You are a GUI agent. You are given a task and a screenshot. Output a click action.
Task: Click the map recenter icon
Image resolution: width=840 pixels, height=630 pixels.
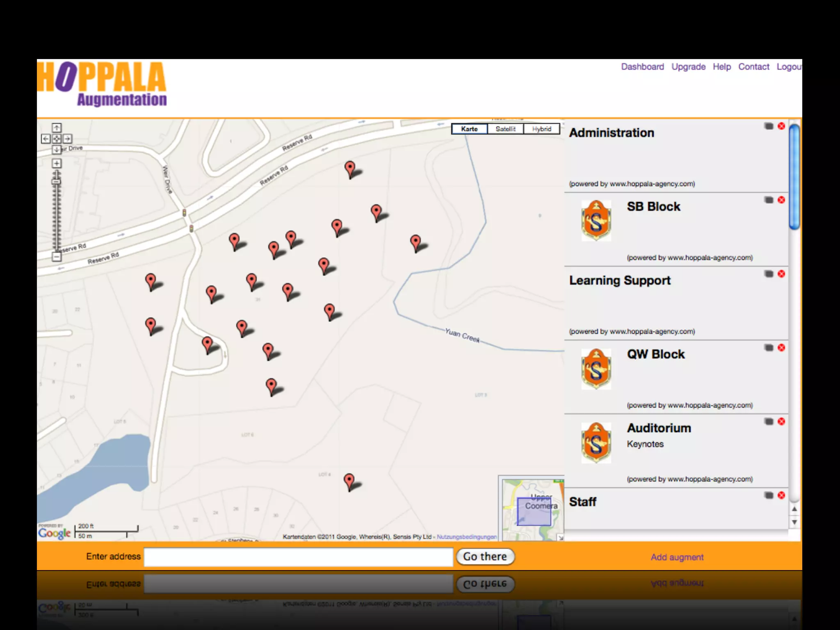(x=57, y=139)
